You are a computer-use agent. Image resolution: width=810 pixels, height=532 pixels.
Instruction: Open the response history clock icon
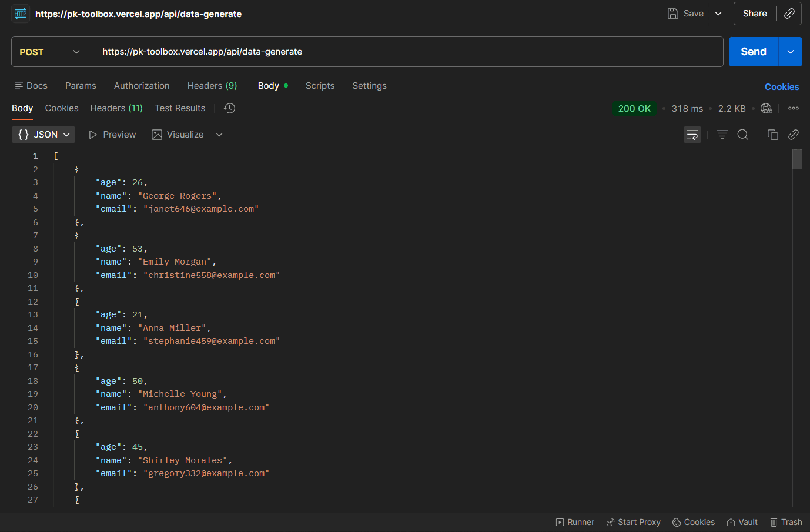tap(229, 108)
